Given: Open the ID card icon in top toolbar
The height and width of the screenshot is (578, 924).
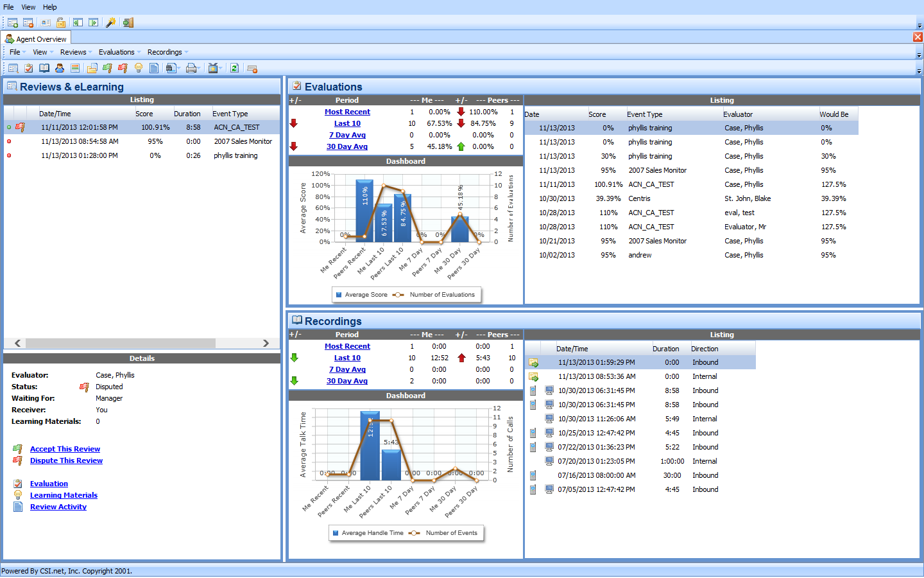Looking at the screenshot, I should coord(46,22).
